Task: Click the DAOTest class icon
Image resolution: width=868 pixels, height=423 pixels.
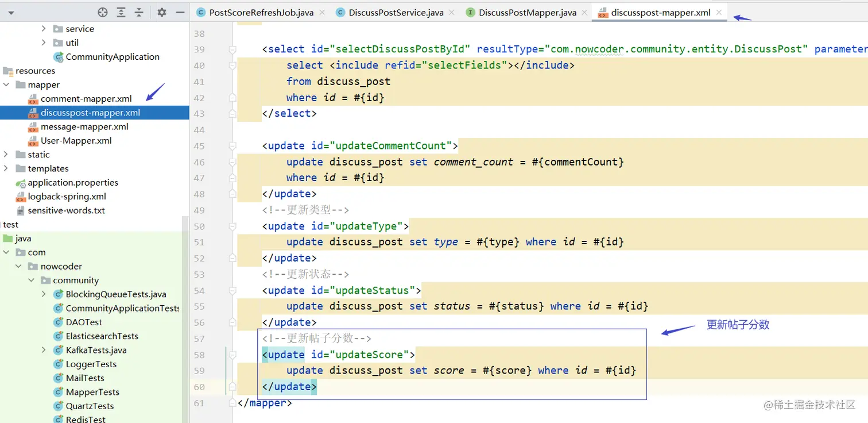Action: (58, 322)
